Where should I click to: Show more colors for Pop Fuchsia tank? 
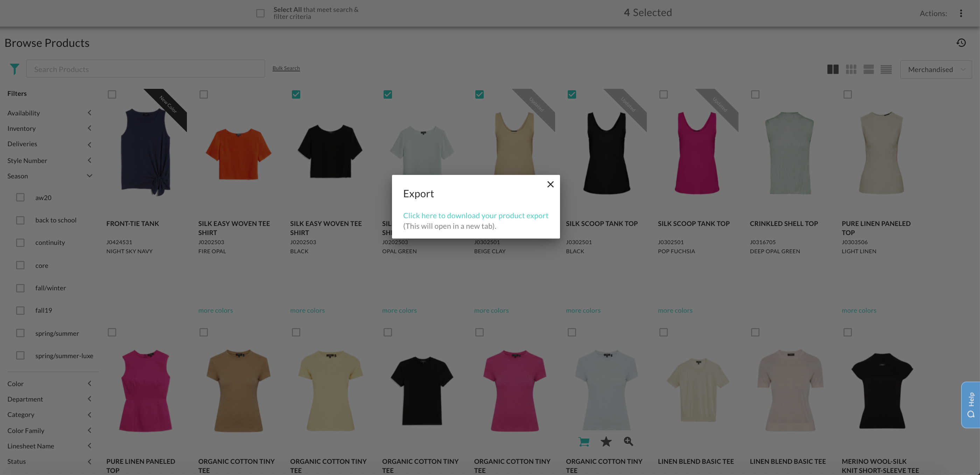point(675,310)
